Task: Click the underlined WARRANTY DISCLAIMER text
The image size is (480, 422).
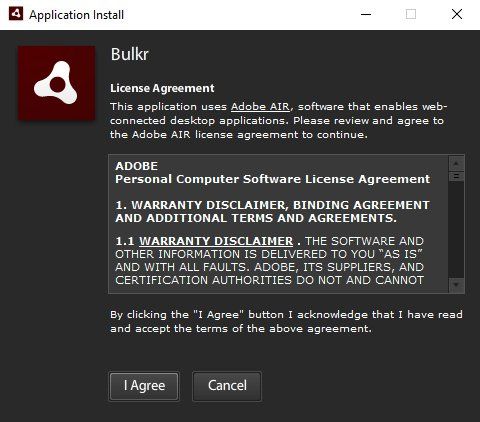Action: (x=216, y=241)
